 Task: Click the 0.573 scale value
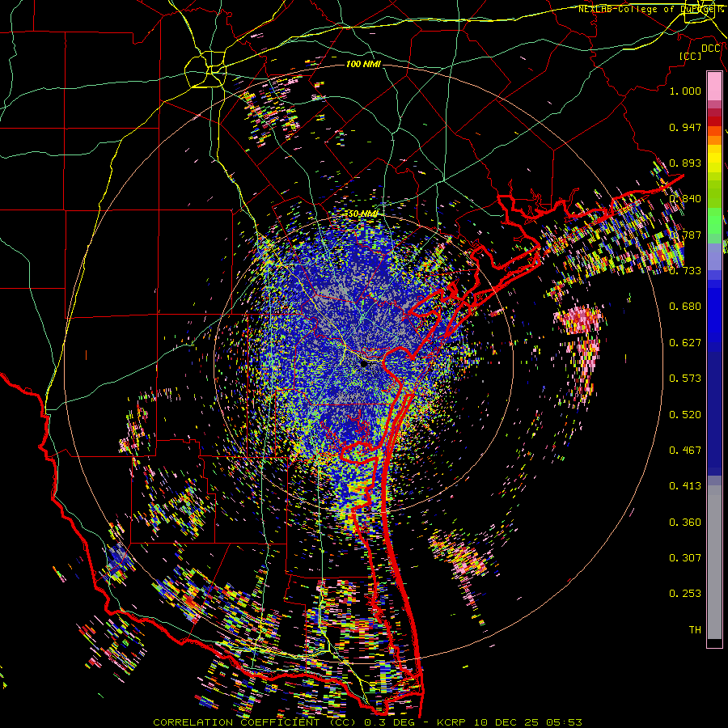(685, 379)
